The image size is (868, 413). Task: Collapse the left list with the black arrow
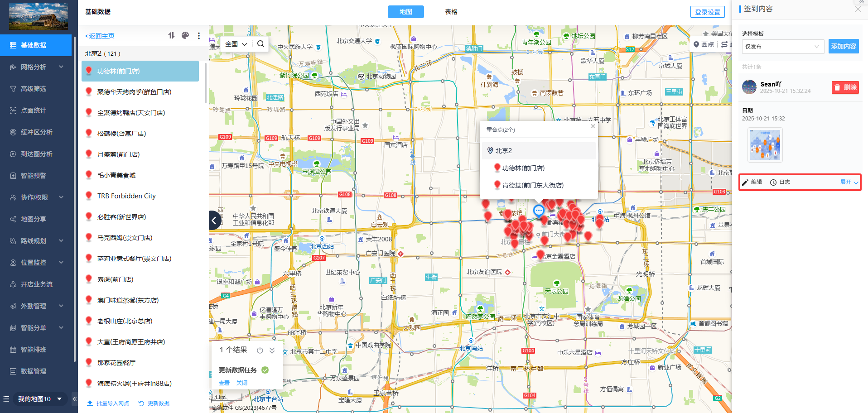click(x=215, y=221)
